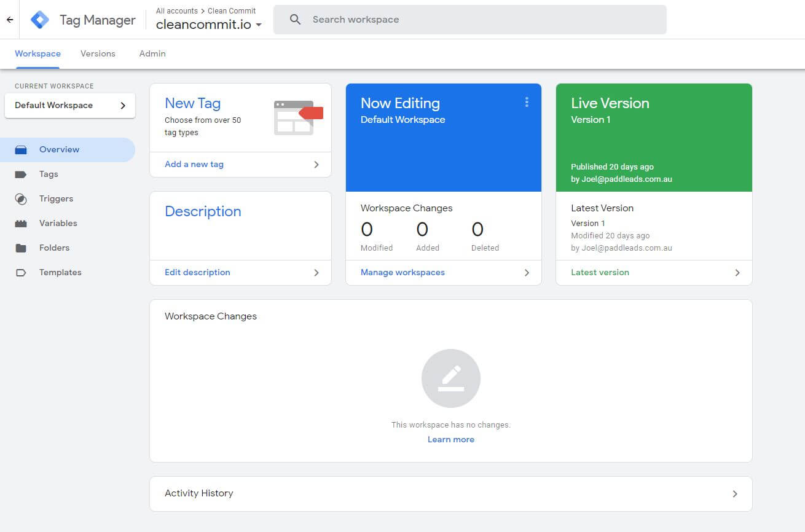The height and width of the screenshot is (532, 805).
Task: Click the Activity History title
Action: tap(199, 493)
